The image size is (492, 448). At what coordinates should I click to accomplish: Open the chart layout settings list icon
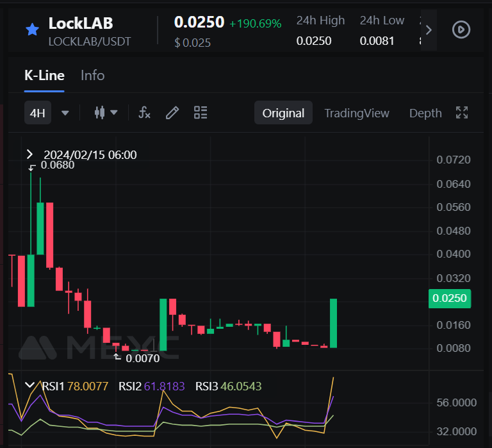click(201, 112)
